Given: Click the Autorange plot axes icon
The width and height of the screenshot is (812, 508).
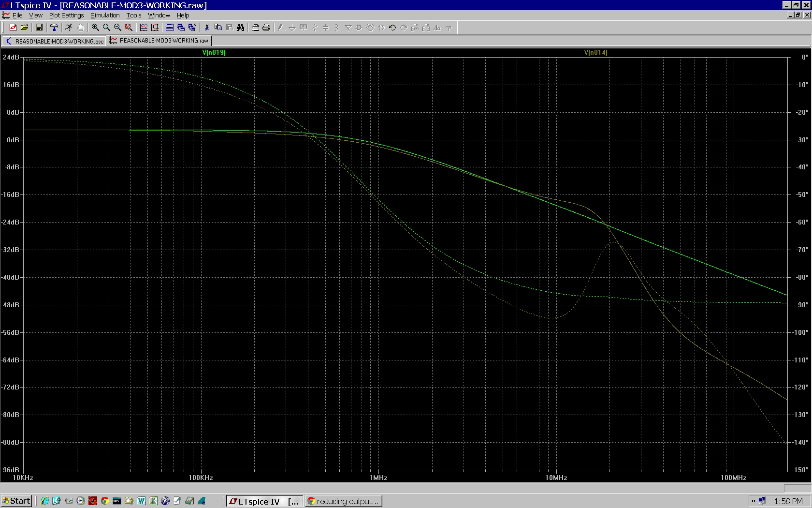Looking at the screenshot, I should point(155,28).
